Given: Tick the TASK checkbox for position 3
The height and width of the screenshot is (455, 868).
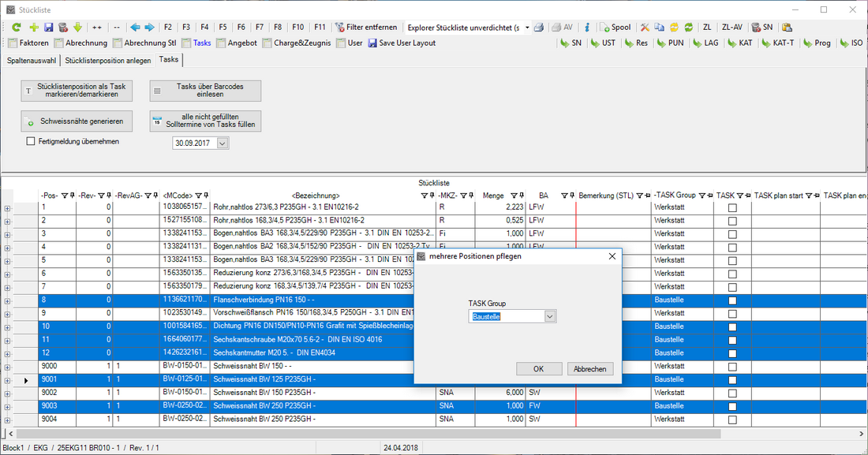Looking at the screenshot, I should click(732, 234).
